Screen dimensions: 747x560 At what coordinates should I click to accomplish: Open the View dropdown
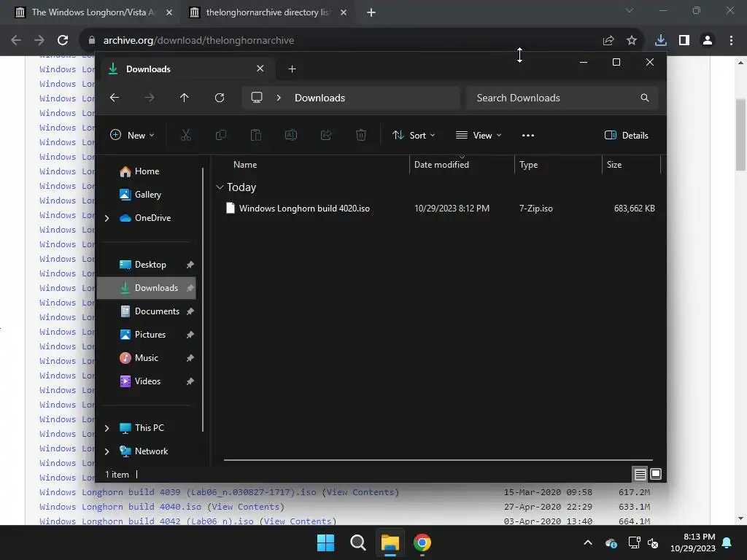[479, 135]
